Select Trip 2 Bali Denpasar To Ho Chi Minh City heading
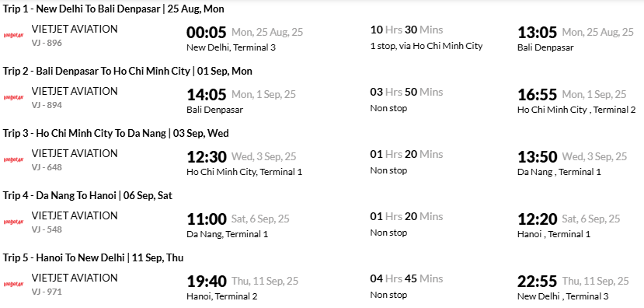644x308 pixels. pyautogui.click(x=127, y=71)
